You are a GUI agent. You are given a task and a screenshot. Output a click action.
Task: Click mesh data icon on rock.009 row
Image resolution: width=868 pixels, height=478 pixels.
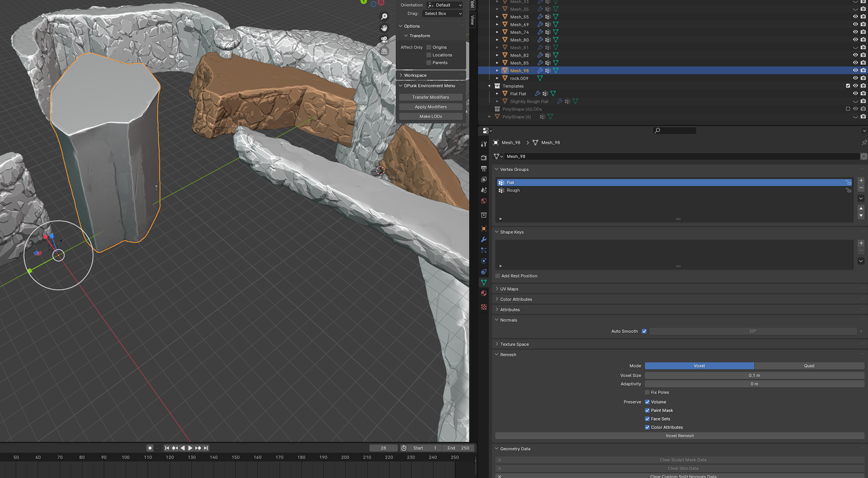[x=540, y=78]
